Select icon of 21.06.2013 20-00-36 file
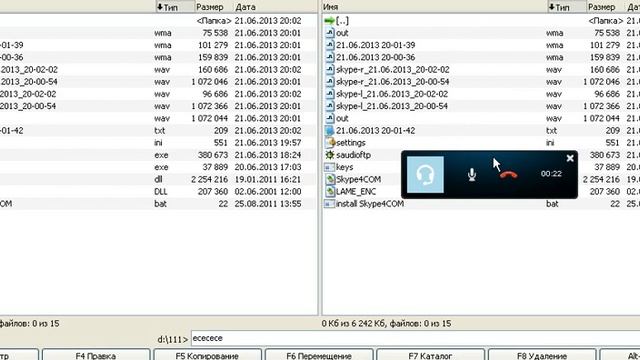Screen dimensions: 640x360 pos(329,58)
